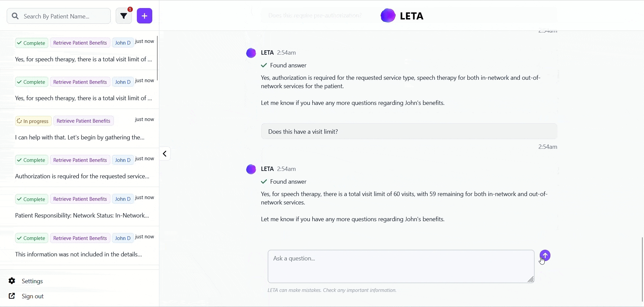The width and height of the screenshot is (644, 307).
Task: Click the search magnifier icon
Action: [15, 16]
